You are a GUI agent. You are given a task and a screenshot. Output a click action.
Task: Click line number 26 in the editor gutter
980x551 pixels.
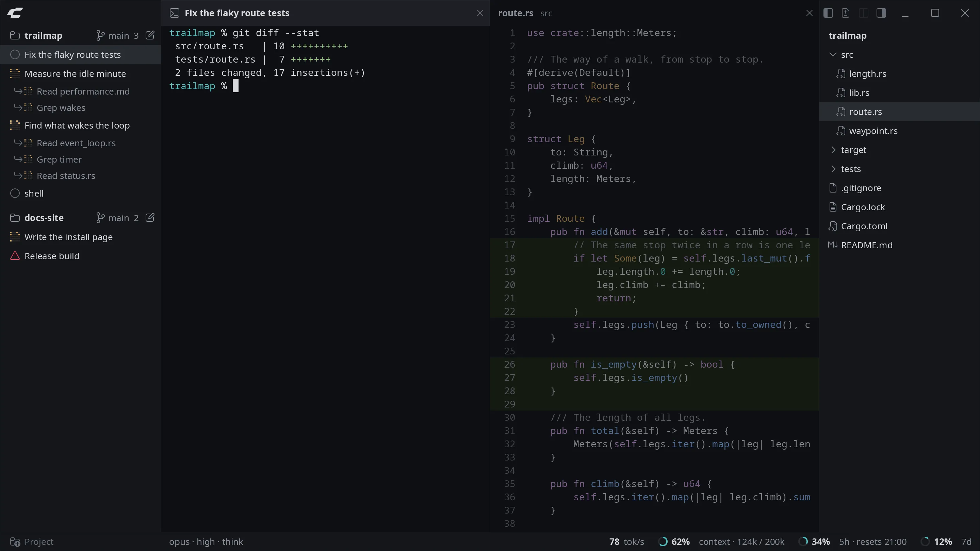pyautogui.click(x=509, y=364)
